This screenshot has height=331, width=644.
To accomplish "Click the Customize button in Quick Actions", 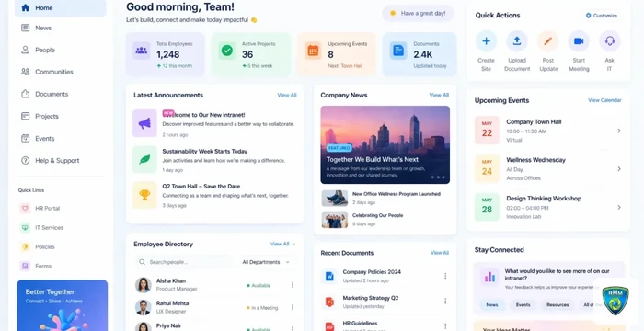I will tap(602, 16).
